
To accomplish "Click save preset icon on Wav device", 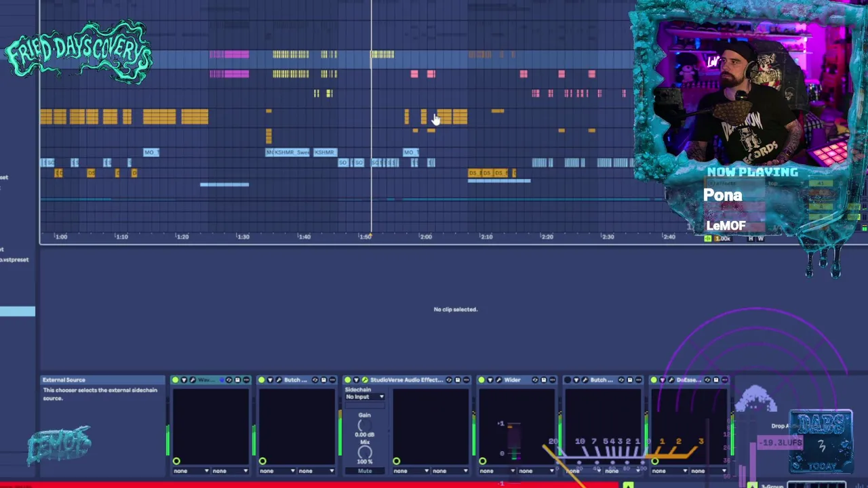I will coord(237,380).
